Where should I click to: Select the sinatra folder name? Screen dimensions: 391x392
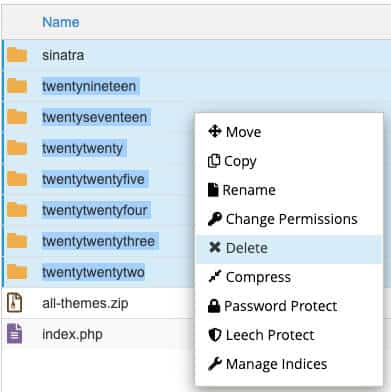63,55
